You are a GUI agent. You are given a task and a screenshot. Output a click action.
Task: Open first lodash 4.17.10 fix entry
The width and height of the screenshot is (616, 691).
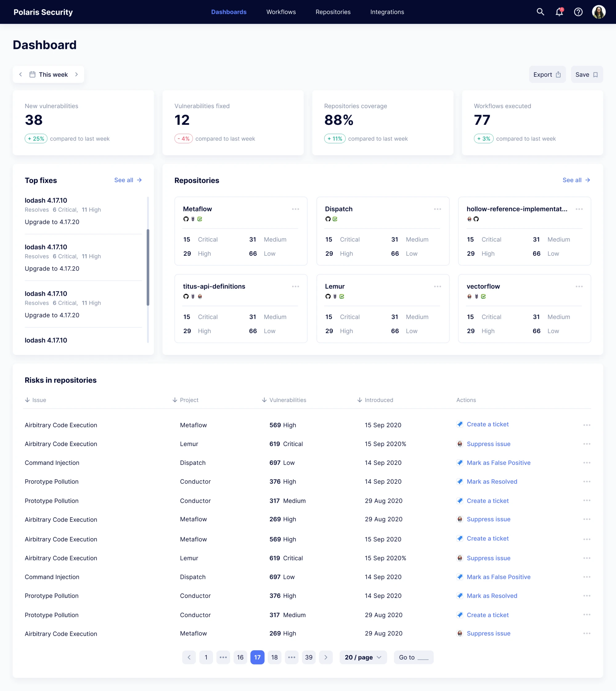(83, 211)
